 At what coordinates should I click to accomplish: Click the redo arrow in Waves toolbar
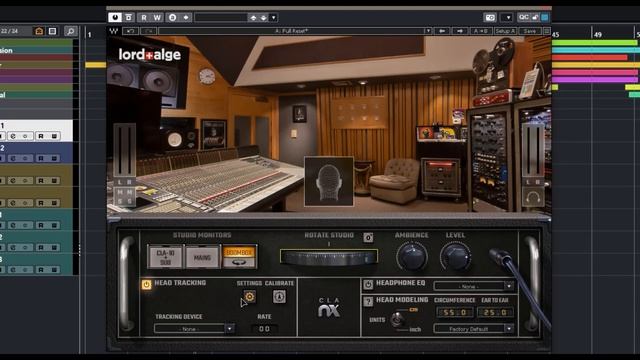point(149,31)
